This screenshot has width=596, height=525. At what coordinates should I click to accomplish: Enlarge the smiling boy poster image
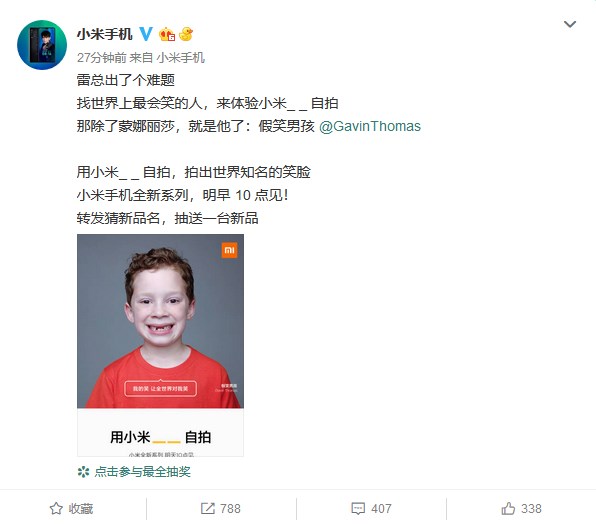tap(160, 345)
